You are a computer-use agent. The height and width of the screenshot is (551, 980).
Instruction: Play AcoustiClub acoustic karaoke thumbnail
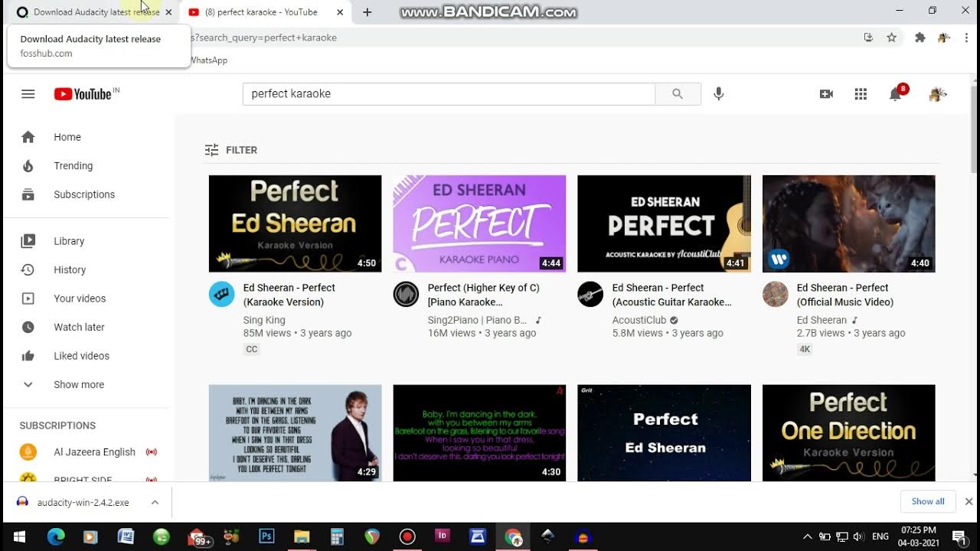coord(664,223)
